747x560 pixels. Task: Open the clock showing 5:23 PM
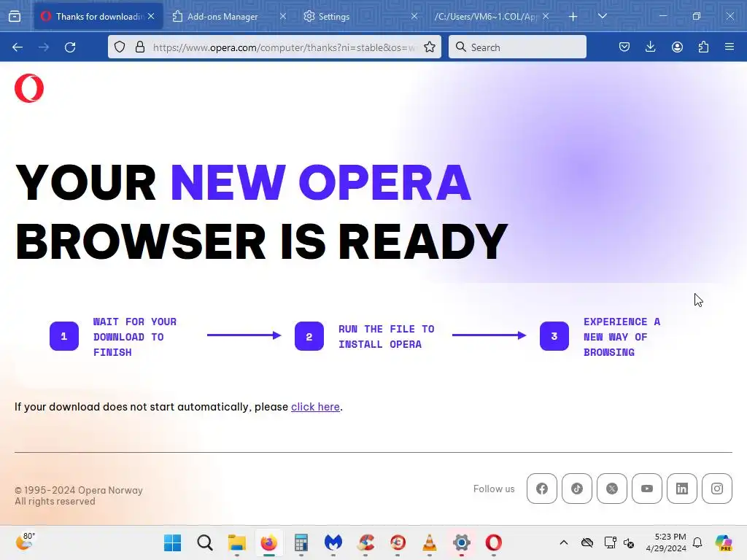(665, 542)
